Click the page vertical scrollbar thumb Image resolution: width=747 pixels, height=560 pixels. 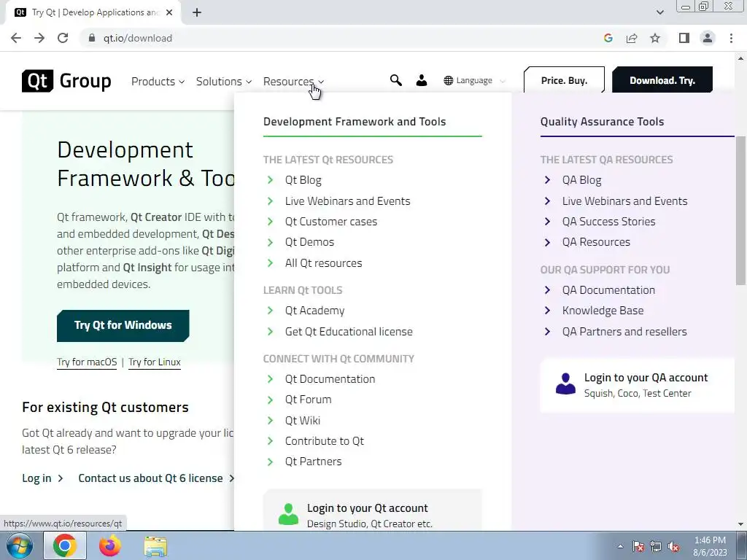pos(741,209)
